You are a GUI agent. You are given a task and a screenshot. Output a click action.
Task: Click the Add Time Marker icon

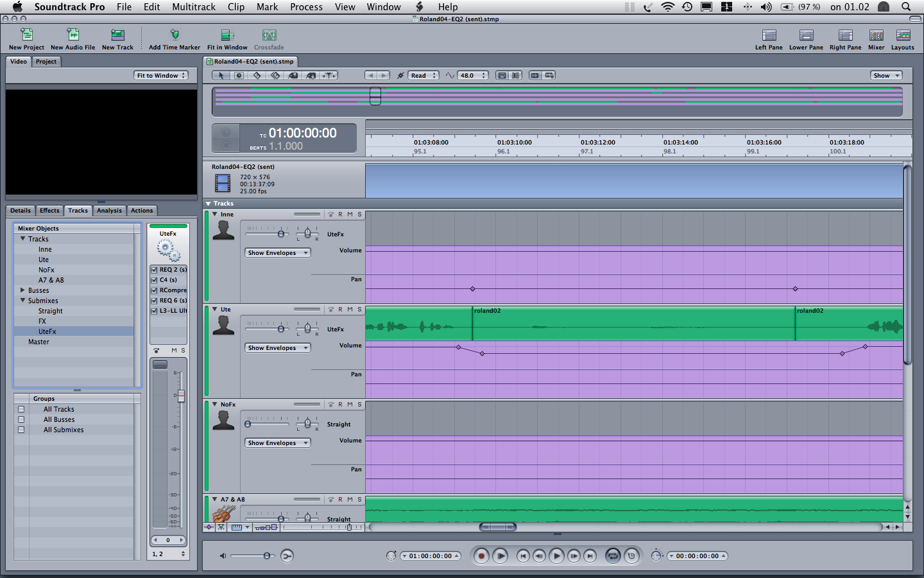point(175,39)
